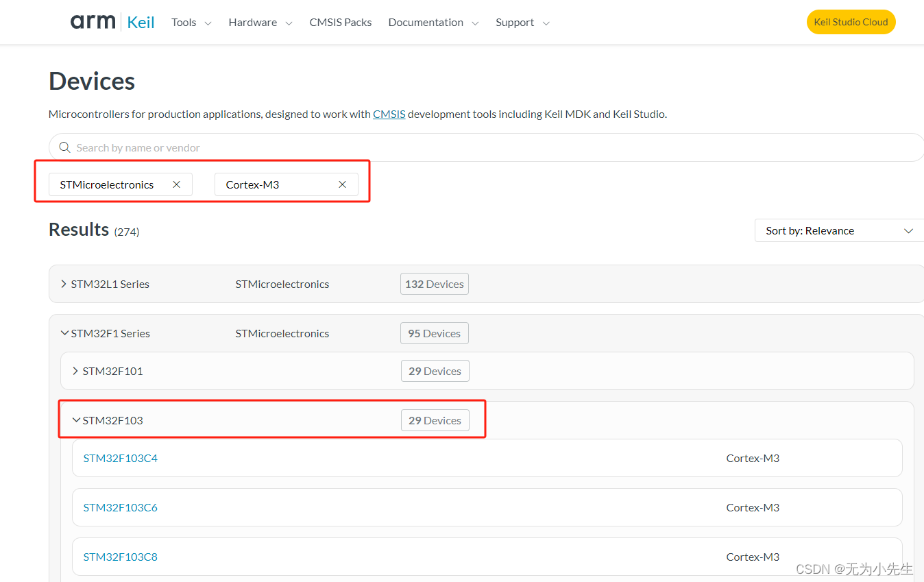
Task: Open the STM32F103C4 device link
Action: pos(121,458)
